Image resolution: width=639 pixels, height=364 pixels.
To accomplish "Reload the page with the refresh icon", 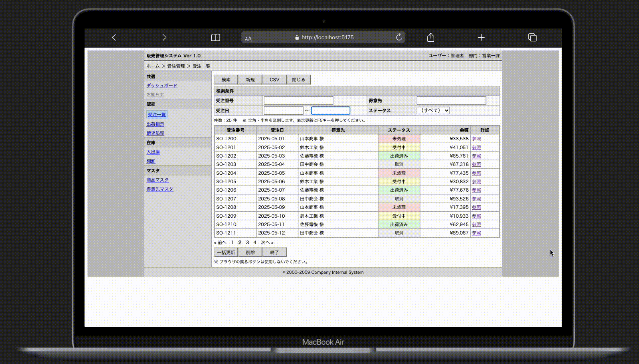I will tap(399, 37).
